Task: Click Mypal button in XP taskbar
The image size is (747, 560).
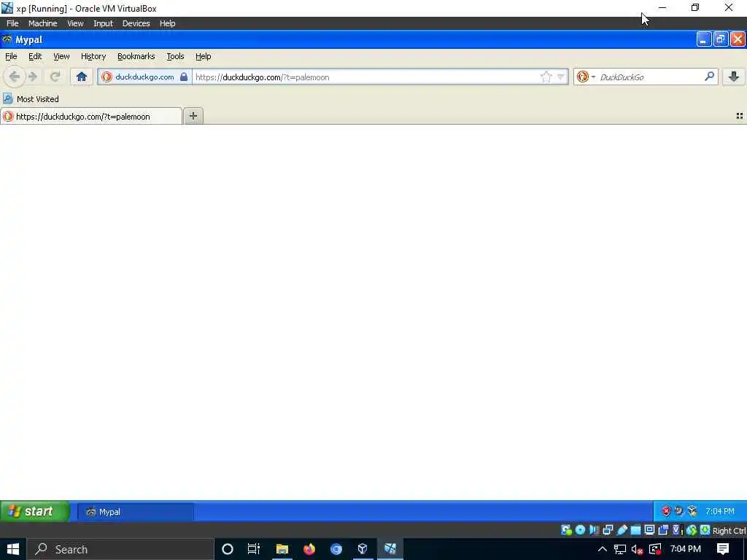Action: coord(136,512)
